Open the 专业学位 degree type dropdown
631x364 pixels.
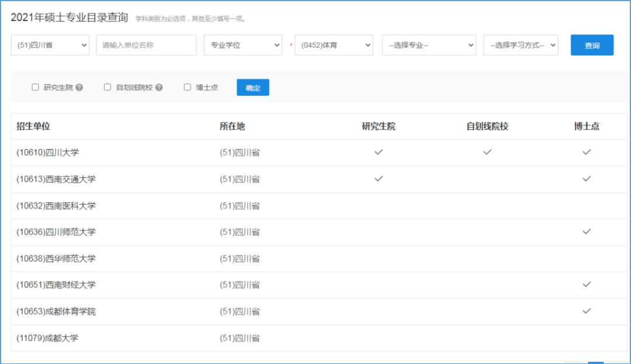pos(243,45)
